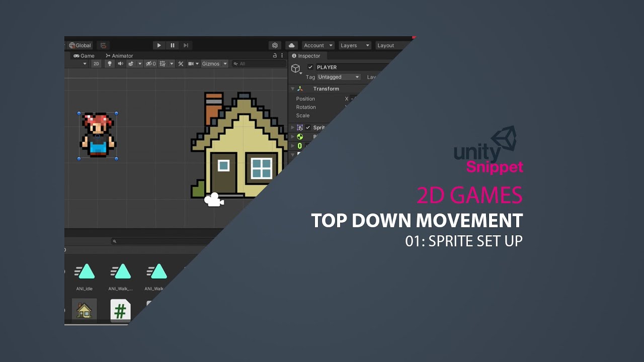Click the PLAYER object cube icon
This screenshot has height=362, width=644.
coord(296,68)
